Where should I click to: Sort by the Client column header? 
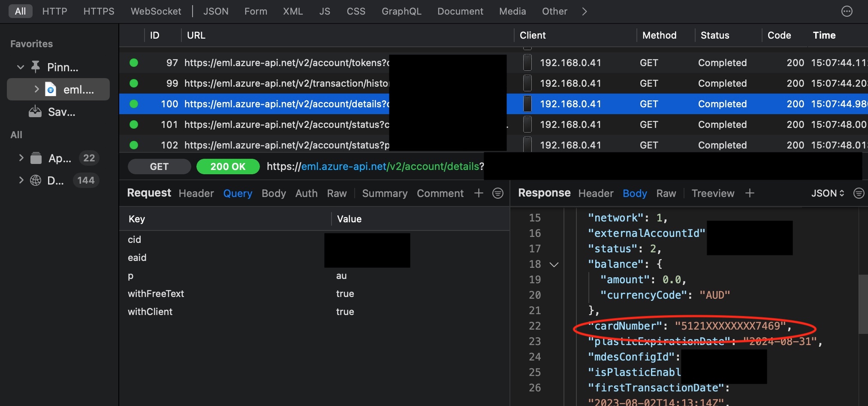point(533,35)
